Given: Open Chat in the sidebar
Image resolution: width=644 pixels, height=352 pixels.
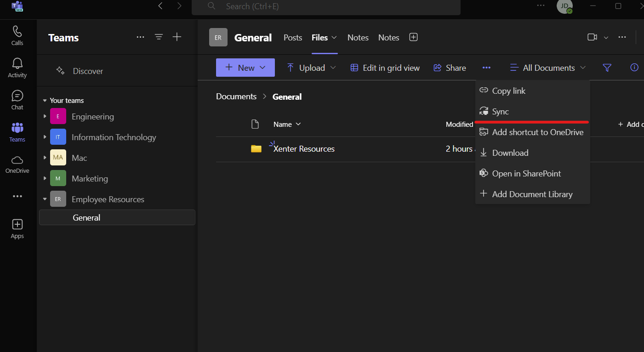Looking at the screenshot, I should (x=17, y=100).
